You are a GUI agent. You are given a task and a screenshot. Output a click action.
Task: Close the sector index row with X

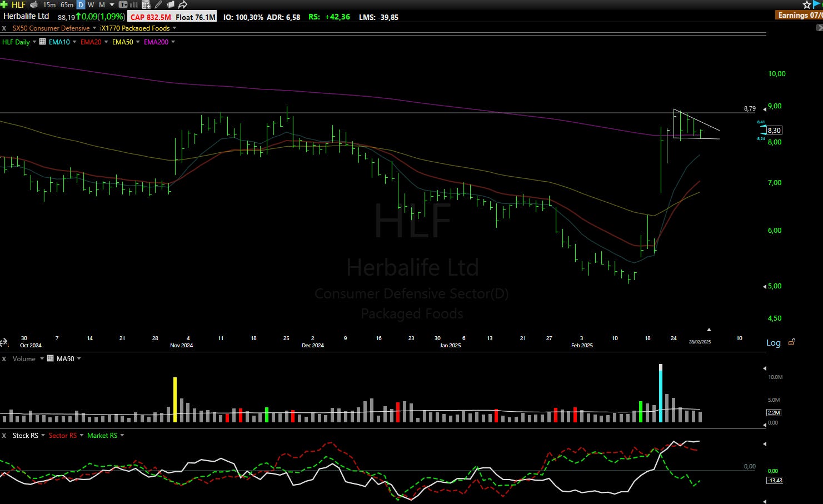(x=4, y=28)
